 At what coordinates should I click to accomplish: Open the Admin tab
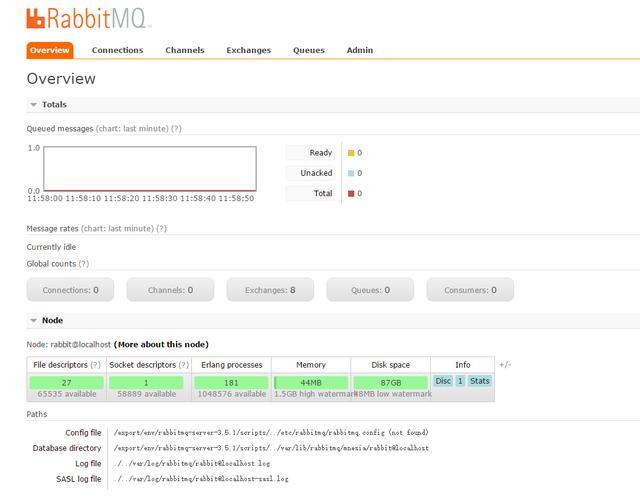[360, 50]
